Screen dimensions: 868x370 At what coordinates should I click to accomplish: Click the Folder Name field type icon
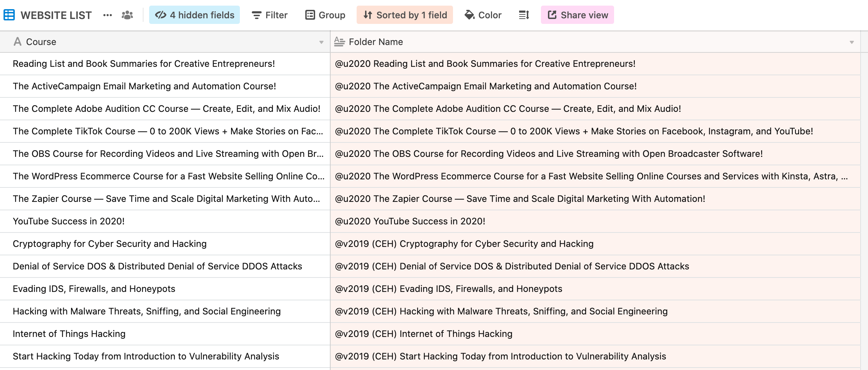coord(339,42)
